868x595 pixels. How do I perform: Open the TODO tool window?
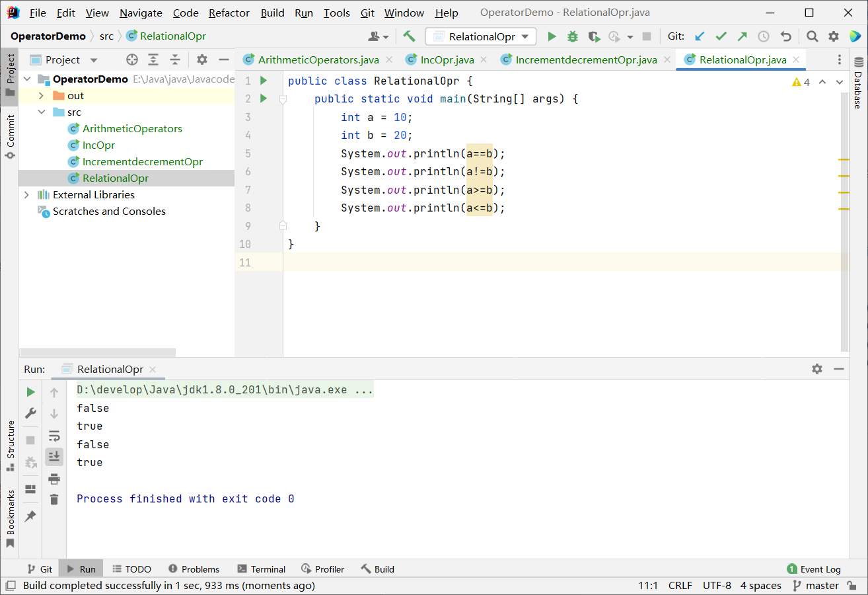(x=131, y=569)
